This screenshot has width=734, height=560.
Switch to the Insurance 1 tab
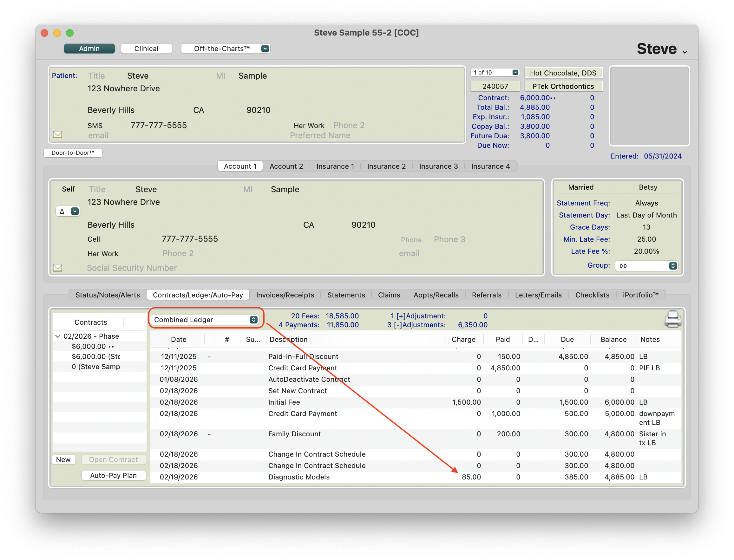click(x=335, y=166)
